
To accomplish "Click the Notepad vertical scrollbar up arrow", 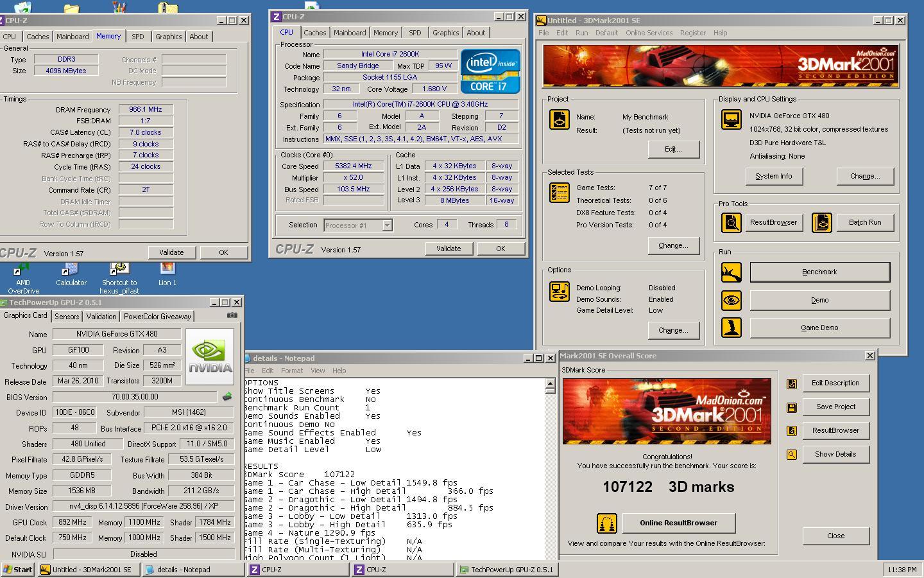I will point(550,383).
